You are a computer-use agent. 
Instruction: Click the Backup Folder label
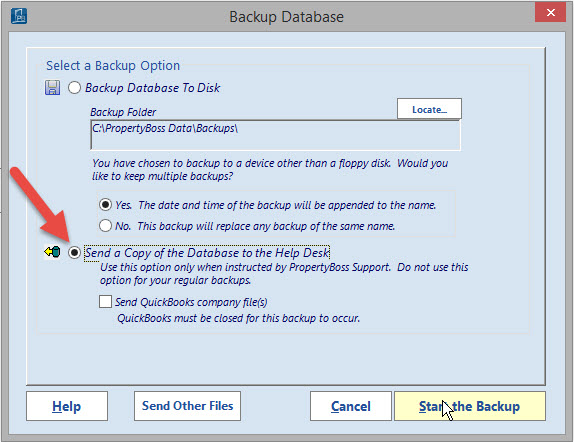point(123,112)
